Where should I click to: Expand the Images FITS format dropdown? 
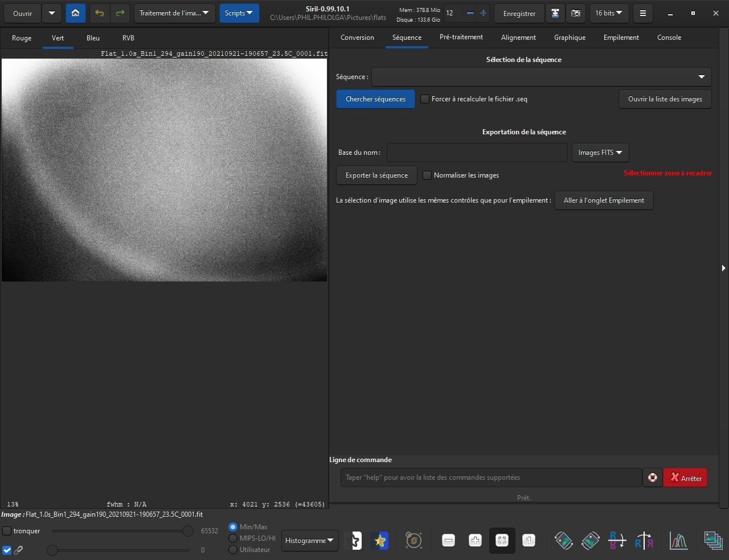coord(600,153)
